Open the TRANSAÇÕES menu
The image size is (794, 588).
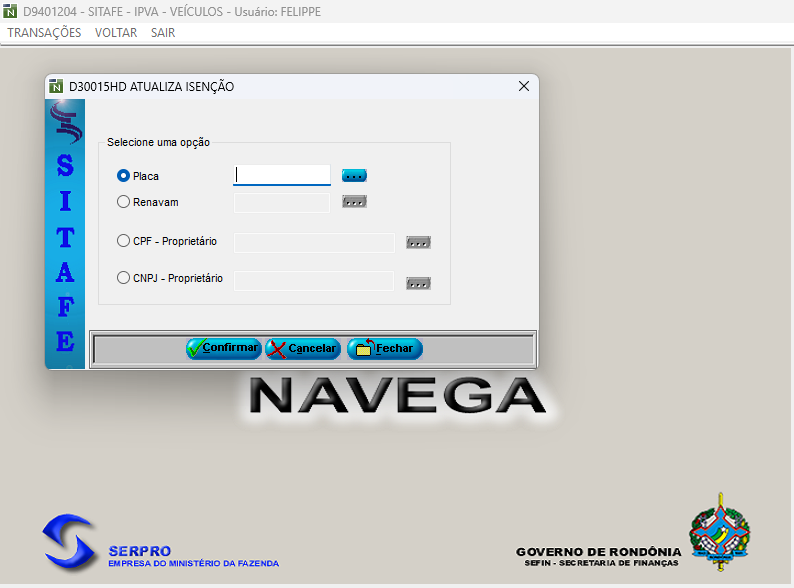click(44, 32)
